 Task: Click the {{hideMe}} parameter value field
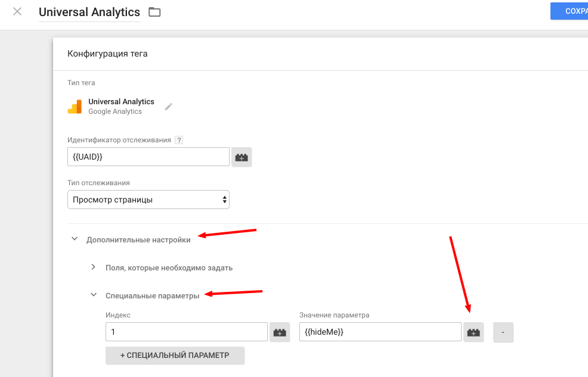[x=380, y=332]
